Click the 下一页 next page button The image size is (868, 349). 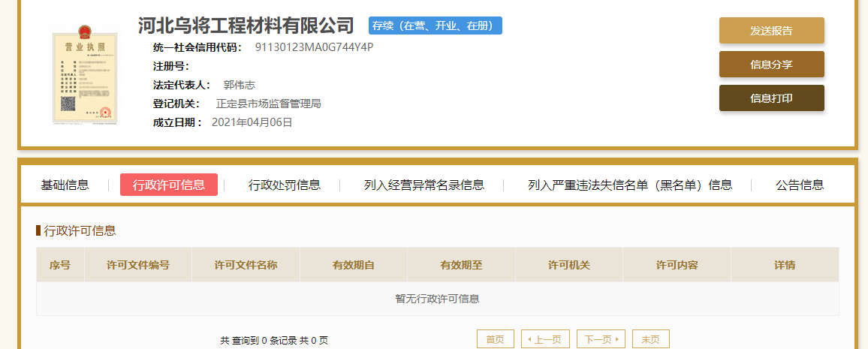coord(601,339)
